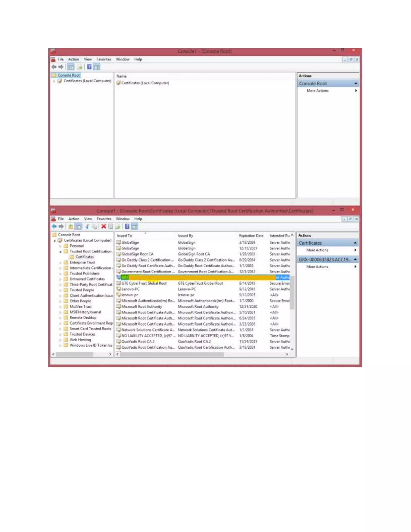Toggle Show/Hide Action Pane button in lower toolbar
The height and width of the screenshot is (532, 411).
pyautogui.click(x=135, y=226)
